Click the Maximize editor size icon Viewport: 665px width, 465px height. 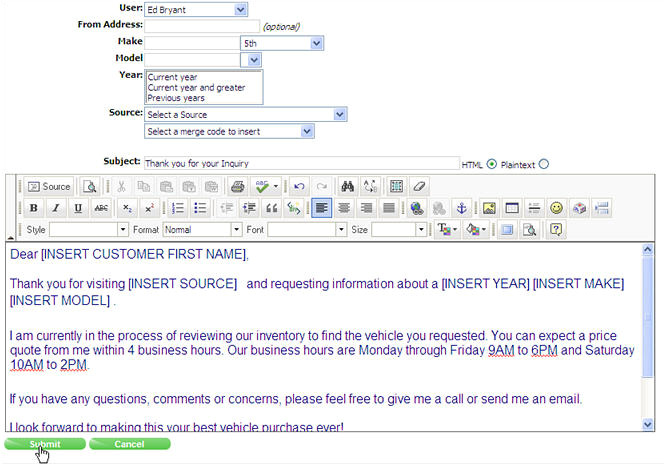[507, 230]
